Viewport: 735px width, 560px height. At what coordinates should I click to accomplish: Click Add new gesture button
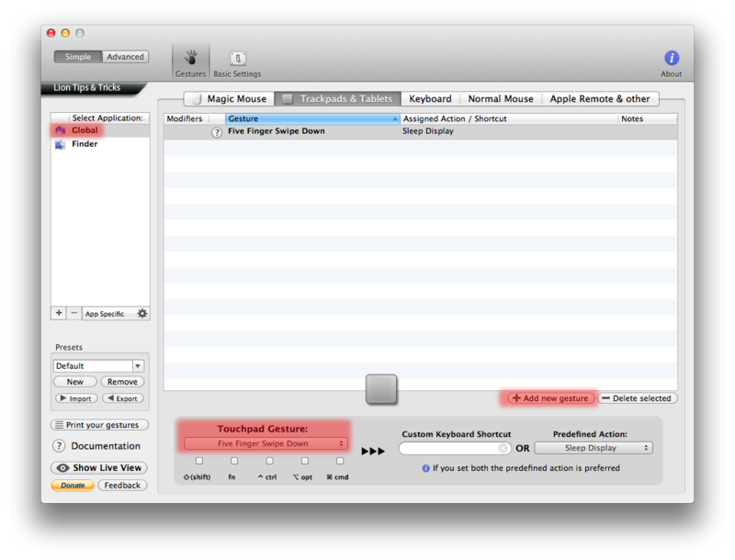550,398
